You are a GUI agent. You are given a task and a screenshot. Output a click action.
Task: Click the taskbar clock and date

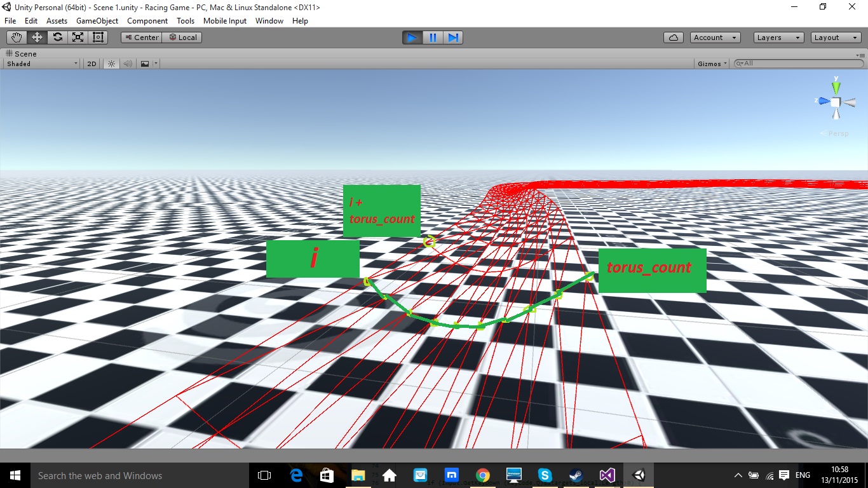pyautogui.click(x=839, y=475)
